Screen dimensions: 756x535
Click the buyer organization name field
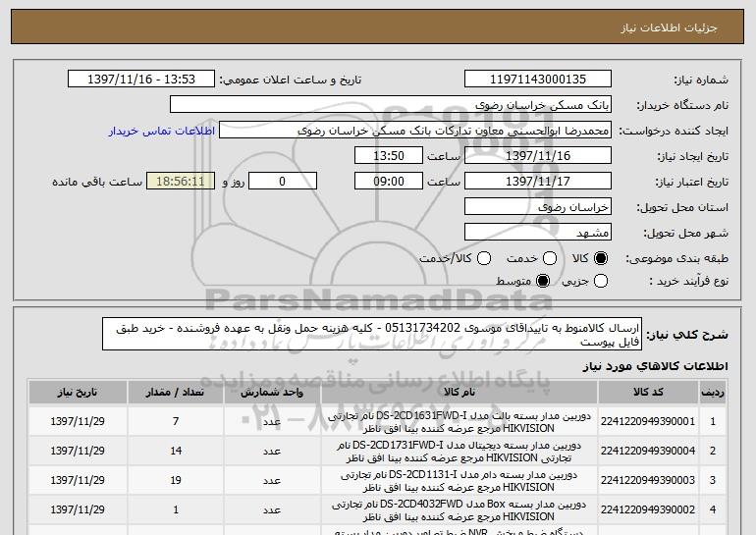coord(391,105)
